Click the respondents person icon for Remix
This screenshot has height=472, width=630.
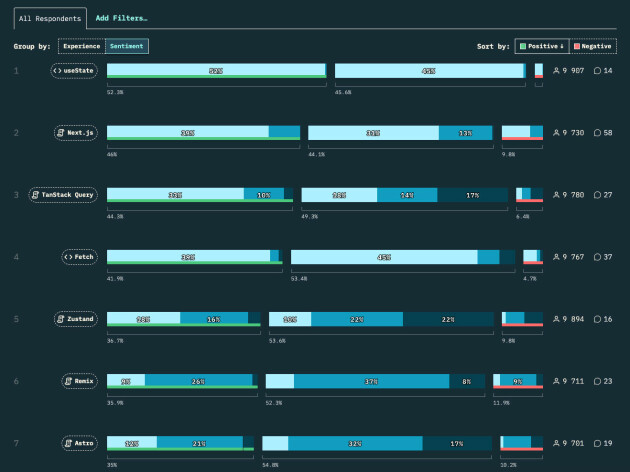coord(556,381)
